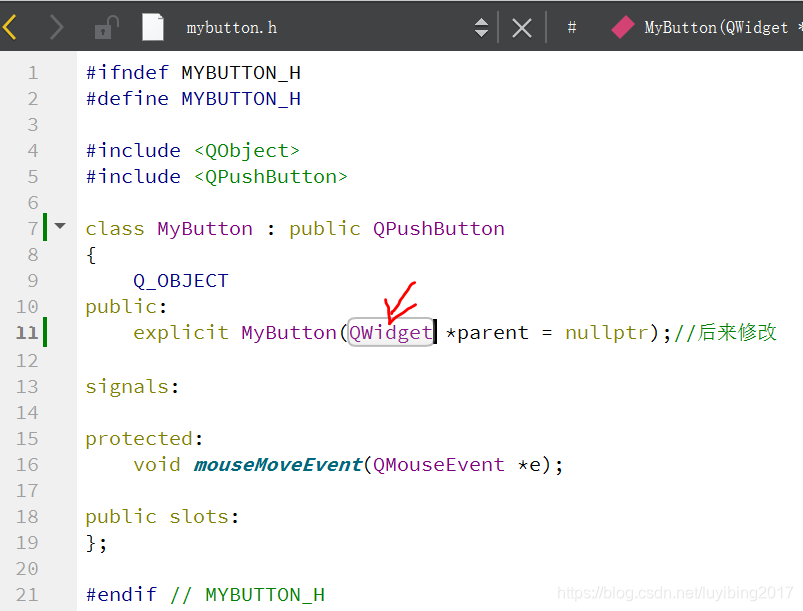Click the signals: label on line 13
Viewport: 803px width, 611px height.
coord(132,387)
